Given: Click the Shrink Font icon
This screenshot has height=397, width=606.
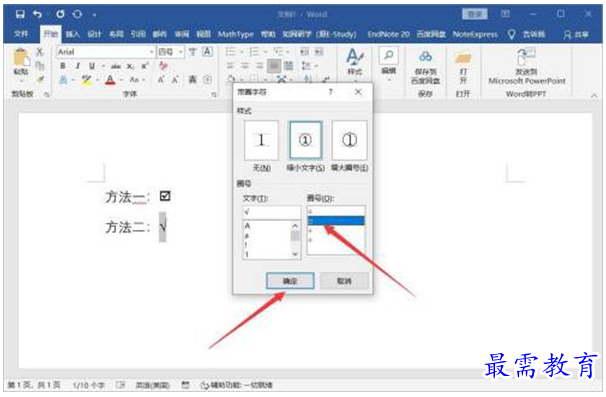Looking at the screenshot, I should click(175, 80).
